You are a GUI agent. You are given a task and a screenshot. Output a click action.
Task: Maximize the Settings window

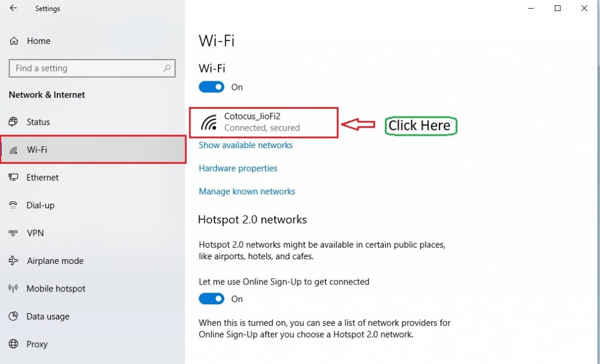point(558,8)
